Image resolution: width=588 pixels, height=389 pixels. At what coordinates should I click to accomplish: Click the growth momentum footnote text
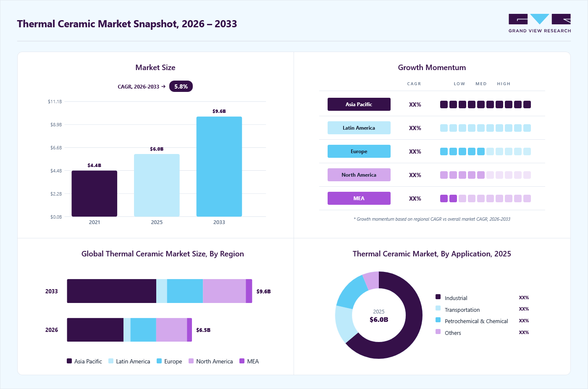432,219
